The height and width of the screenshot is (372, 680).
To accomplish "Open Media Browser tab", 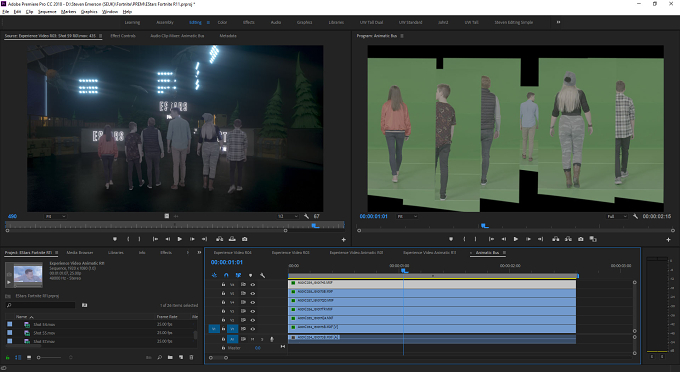I will click(80, 252).
